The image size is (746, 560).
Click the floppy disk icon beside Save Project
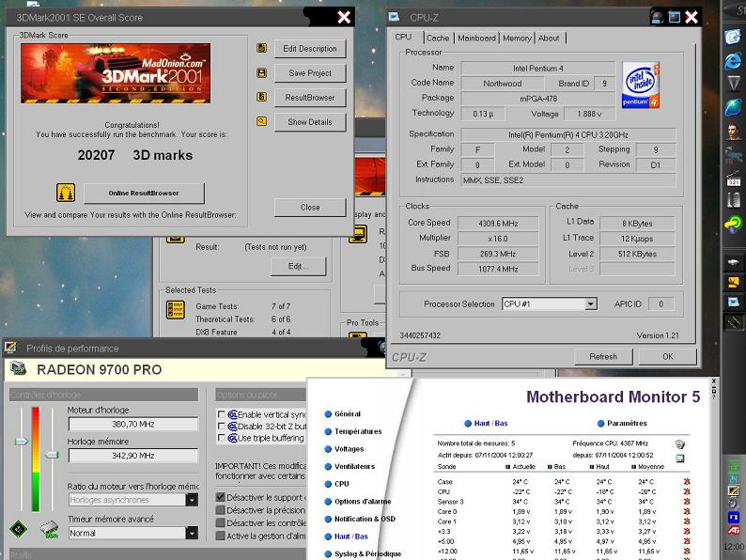tap(262, 72)
